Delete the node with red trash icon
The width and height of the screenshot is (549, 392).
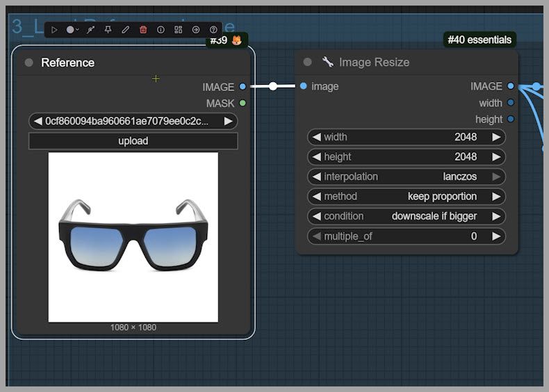(143, 30)
